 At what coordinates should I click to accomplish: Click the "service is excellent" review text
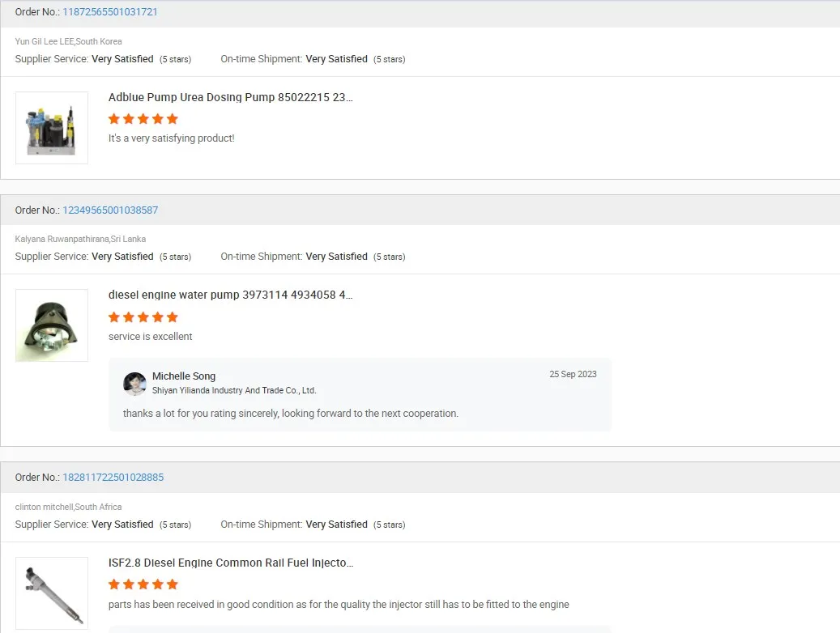pyautogui.click(x=151, y=337)
